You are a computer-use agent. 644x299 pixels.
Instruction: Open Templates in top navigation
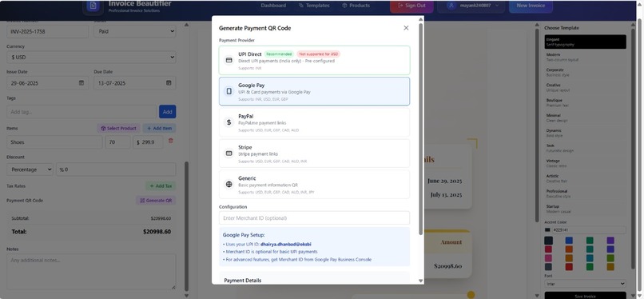click(x=314, y=6)
